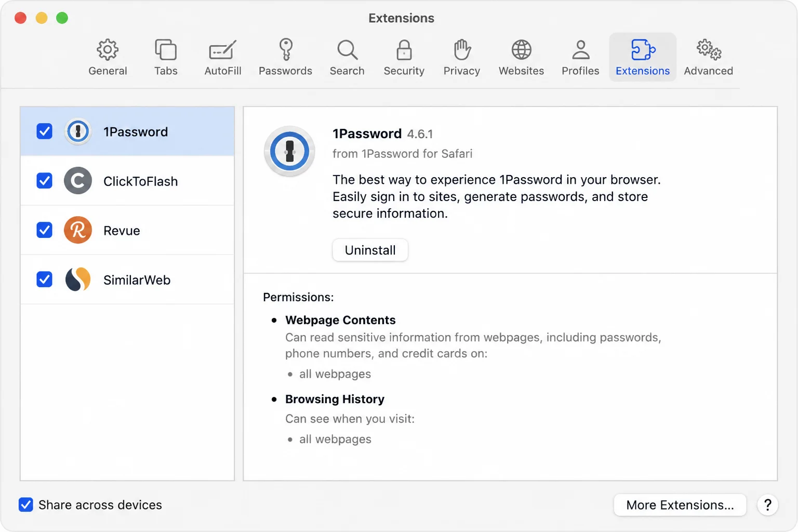Click the SimilarWeb extension icon

tap(78, 280)
